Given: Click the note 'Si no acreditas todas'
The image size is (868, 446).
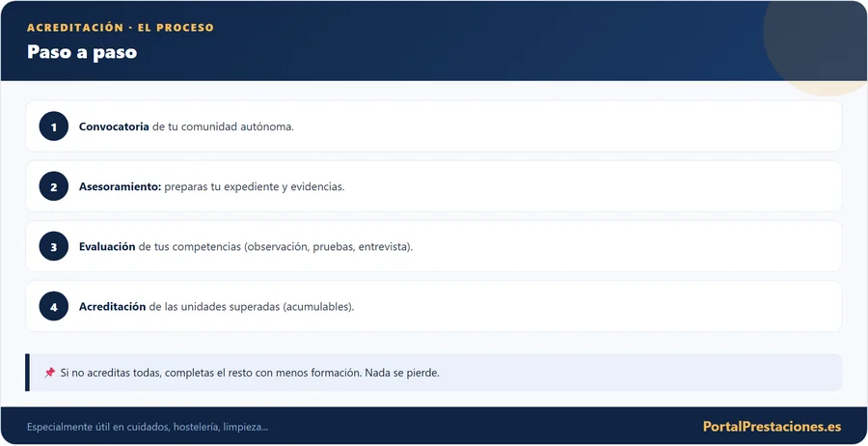Looking at the screenshot, I should [x=111, y=373].
